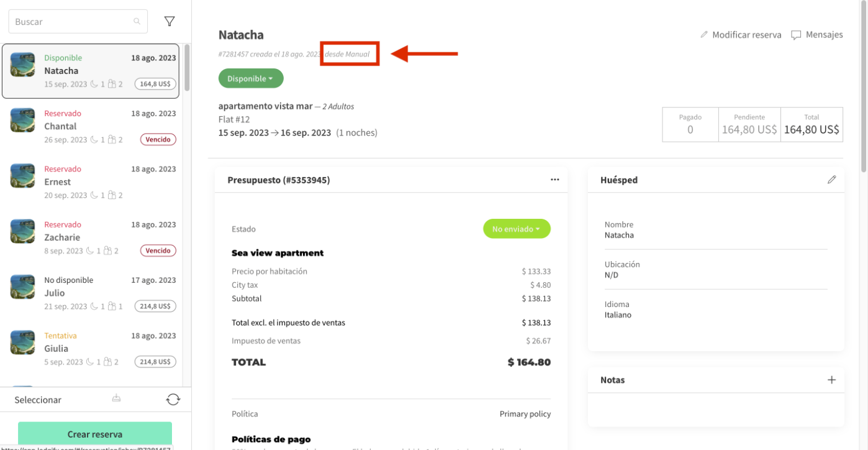
Task: Click the export icon beside Seleccionar
Action: click(116, 399)
